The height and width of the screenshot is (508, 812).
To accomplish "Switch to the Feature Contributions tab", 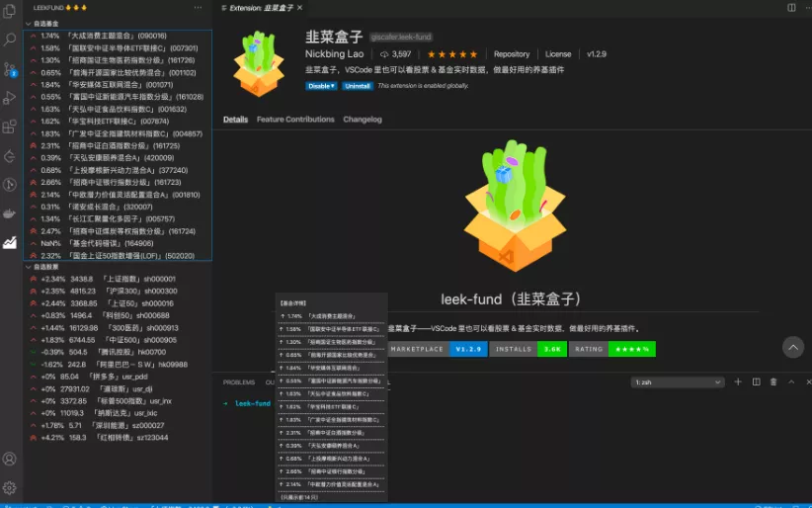I will [x=295, y=120].
